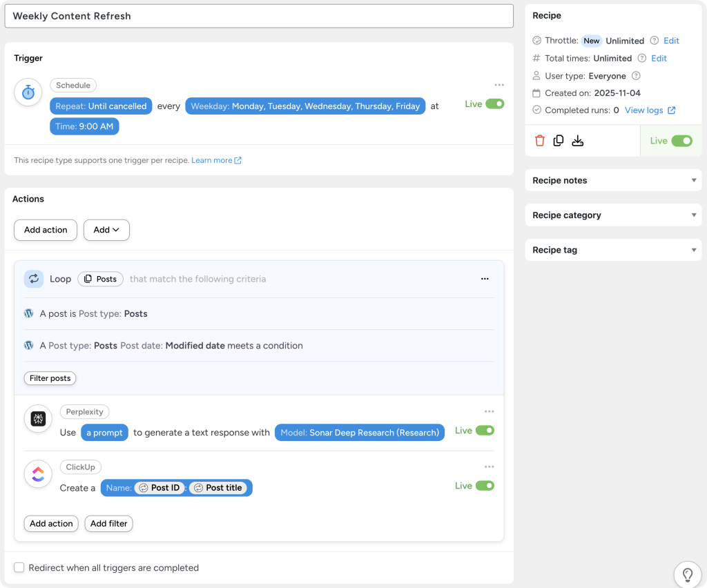Open the Perplexity action icon
This screenshot has width=707, height=588.
38,419
